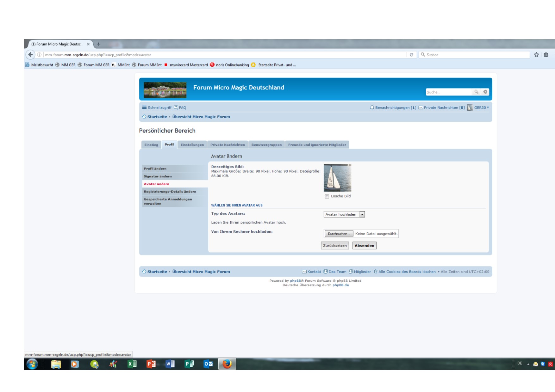The width and height of the screenshot is (555, 392).
Task: Click the Firefox back arrow button
Action: tap(30, 55)
